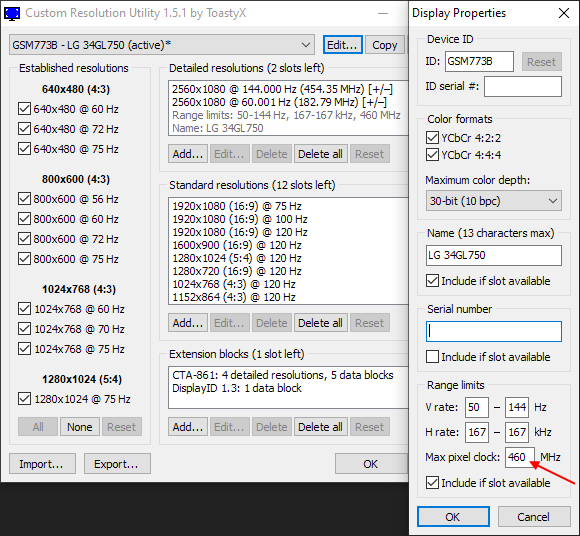Open the Maximum color depth dropdown
Image resolution: width=580 pixels, height=536 pixels.
tap(493, 201)
